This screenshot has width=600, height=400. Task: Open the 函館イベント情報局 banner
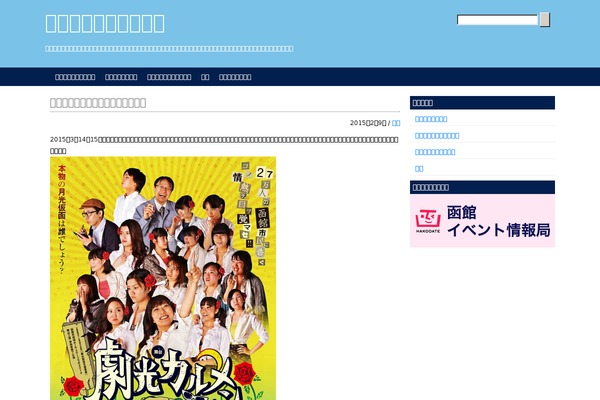[x=483, y=221]
